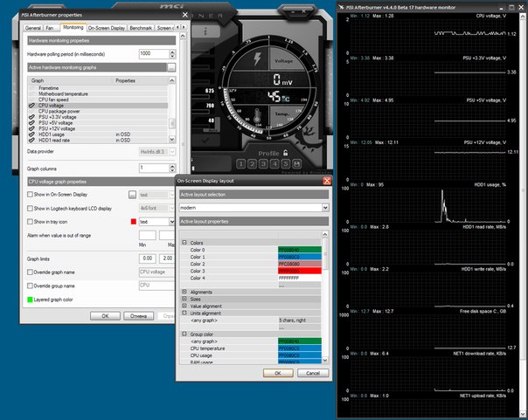Screen dimensions: 528x420
Task: Enable Motherboard temperature graph checkmark
Action: point(32,93)
